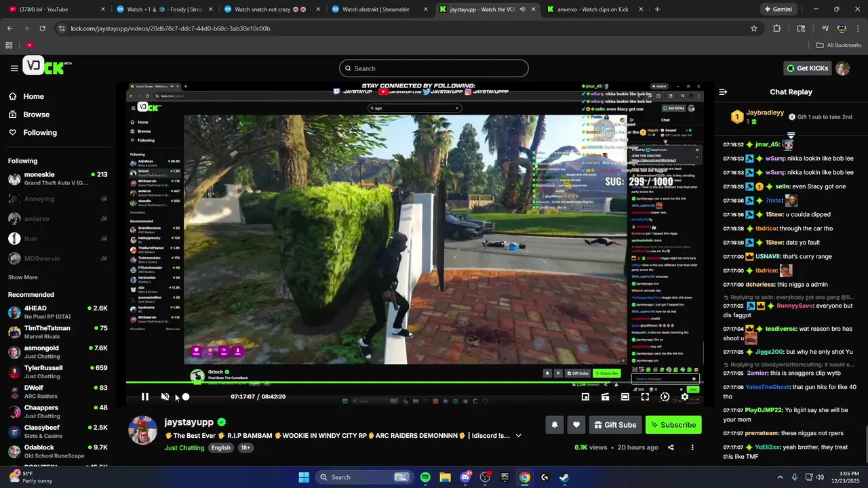Open Steam from the taskbar
The width and height of the screenshot is (868, 488).
click(564, 477)
